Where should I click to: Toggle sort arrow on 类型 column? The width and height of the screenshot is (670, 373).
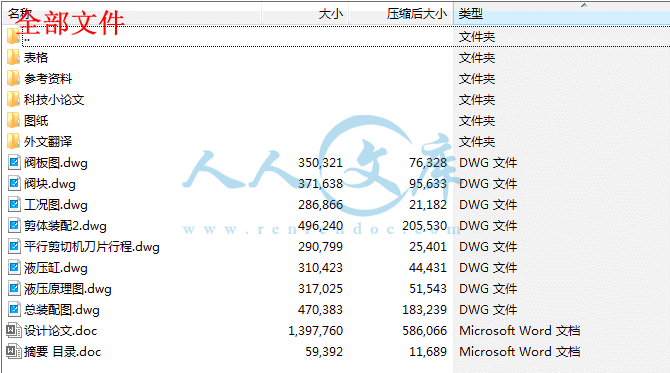click(x=584, y=5)
